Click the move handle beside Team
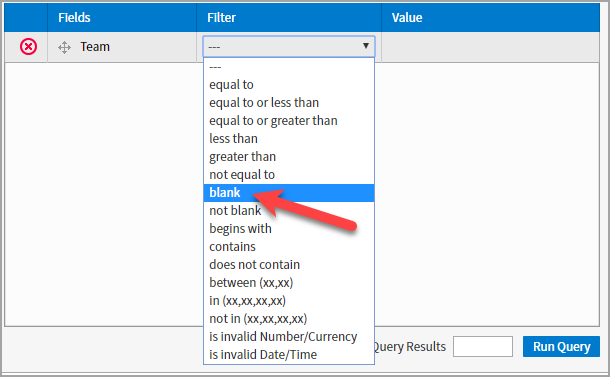The height and width of the screenshot is (377, 610). 64,47
